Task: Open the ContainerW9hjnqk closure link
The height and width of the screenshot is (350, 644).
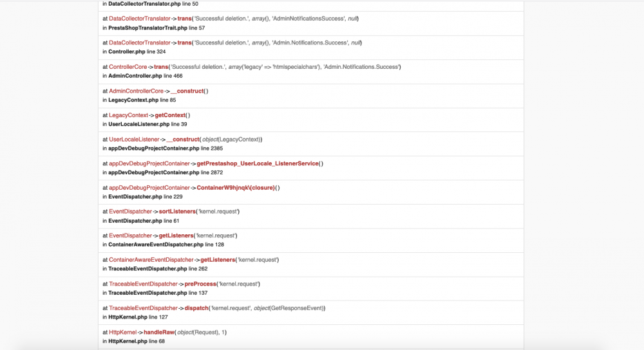Action: (236, 187)
